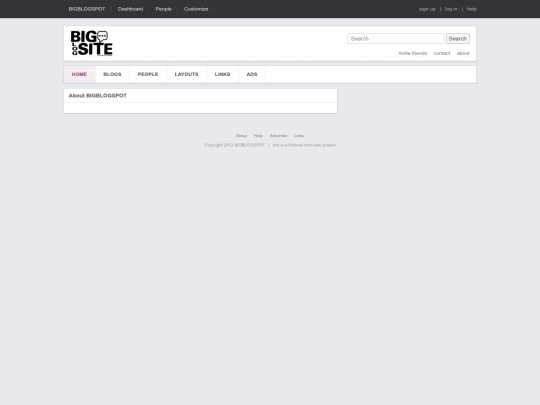Open about link under search
540x405 pixels.
463,53
